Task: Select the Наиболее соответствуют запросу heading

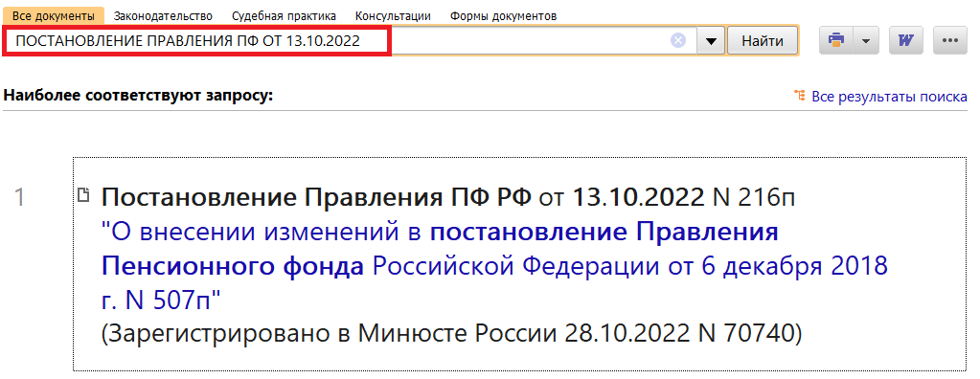Action: click(138, 96)
